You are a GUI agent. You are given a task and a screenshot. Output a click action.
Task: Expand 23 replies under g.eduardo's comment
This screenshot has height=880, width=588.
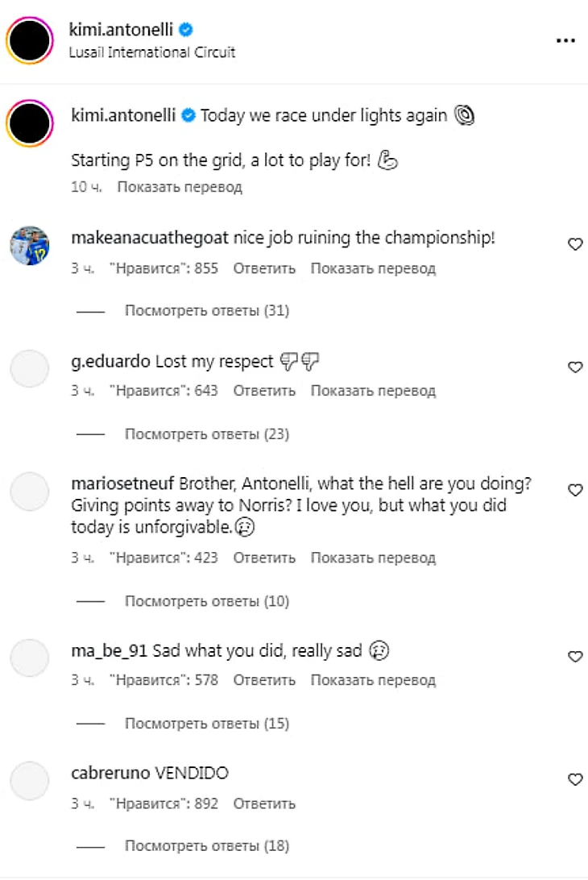pyautogui.click(x=207, y=434)
